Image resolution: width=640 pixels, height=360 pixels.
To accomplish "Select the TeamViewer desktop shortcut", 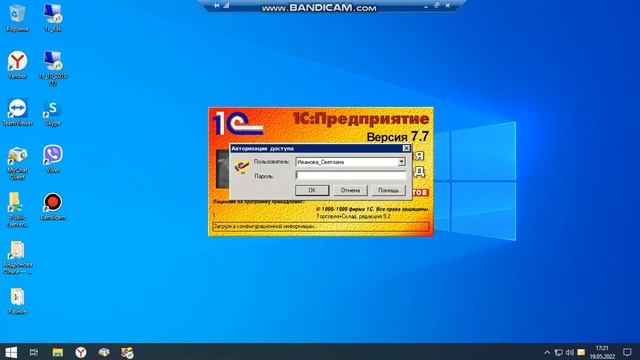I will pyautogui.click(x=17, y=112).
